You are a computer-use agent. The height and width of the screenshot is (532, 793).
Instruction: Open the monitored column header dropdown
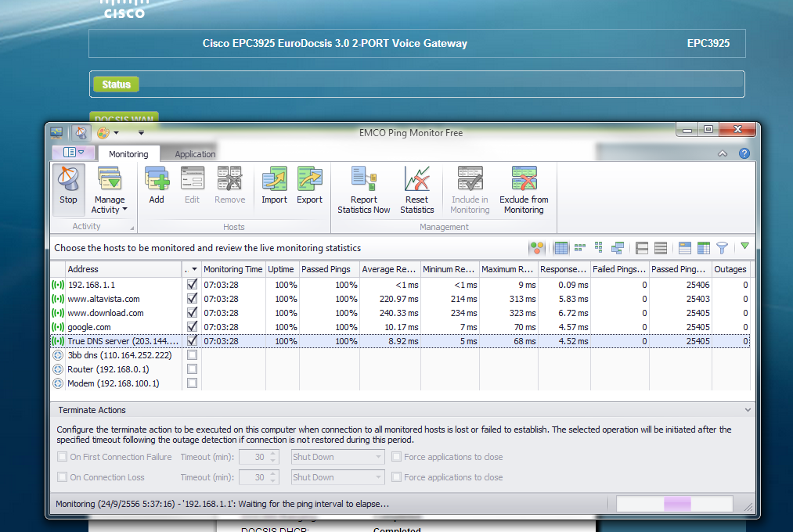(194, 269)
